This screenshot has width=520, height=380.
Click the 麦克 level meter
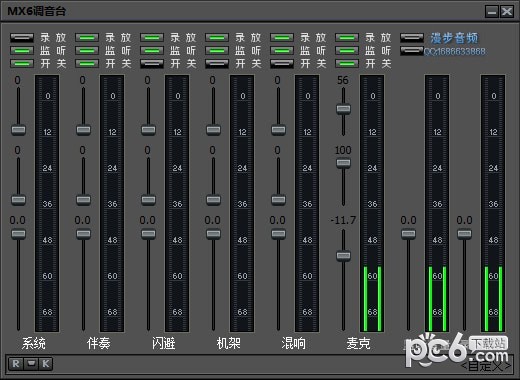372,203
